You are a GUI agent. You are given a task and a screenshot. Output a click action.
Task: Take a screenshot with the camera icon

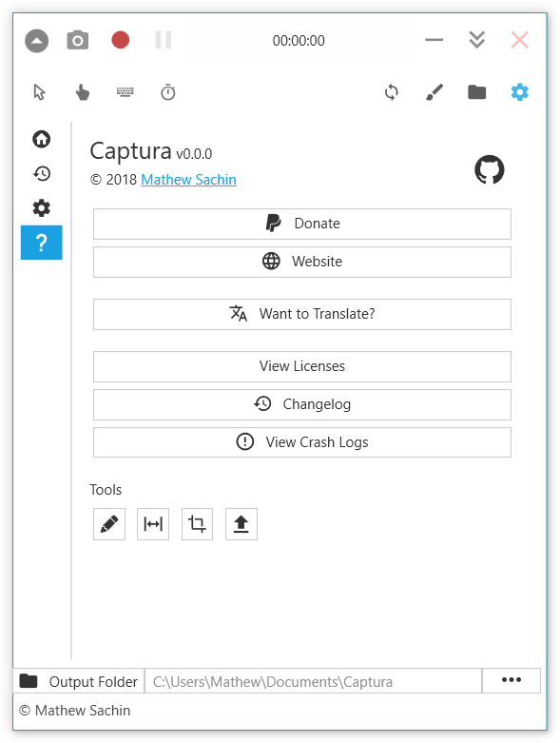tap(78, 40)
